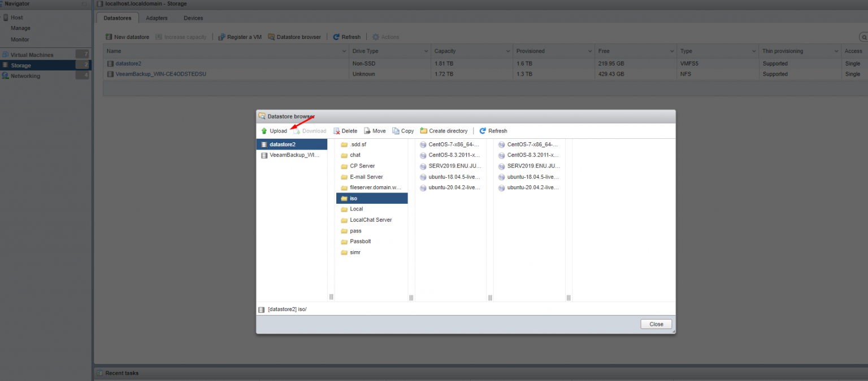This screenshot has width=868, height=381.
Task: Click the search magnifier icon above the table
Action: coord(864,37)
